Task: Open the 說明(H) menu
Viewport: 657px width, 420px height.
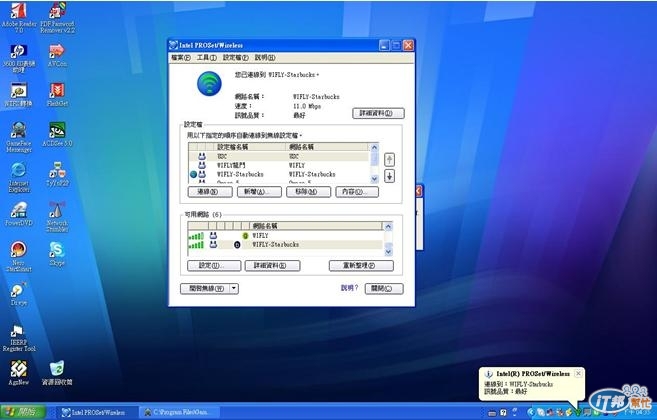Action: coord(265,57)
